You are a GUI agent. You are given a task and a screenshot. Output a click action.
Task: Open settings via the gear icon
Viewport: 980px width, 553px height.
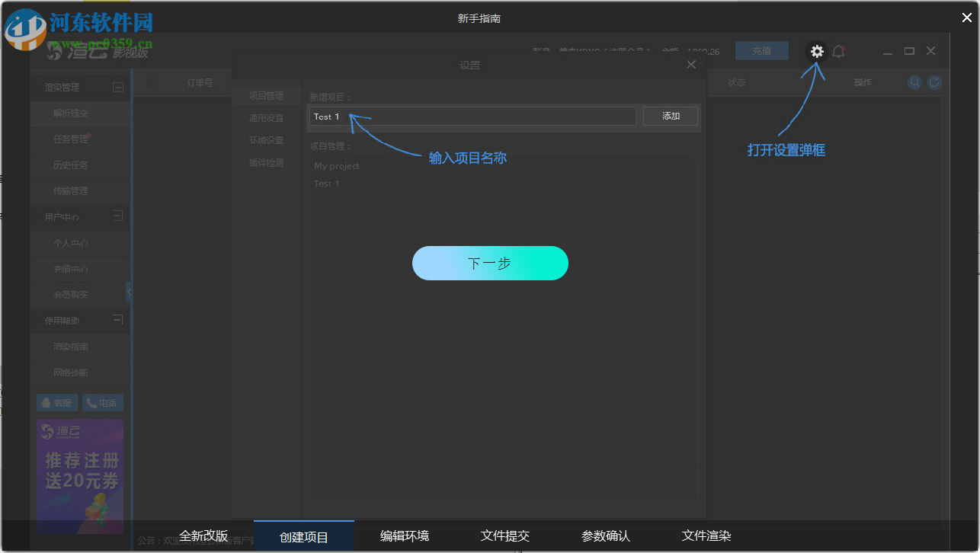click(x=816, y=51)
